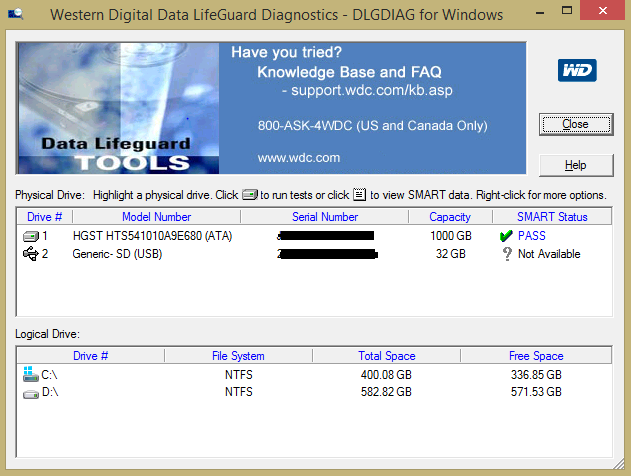Click the 582.82 GB total space value

coord(386,392)
